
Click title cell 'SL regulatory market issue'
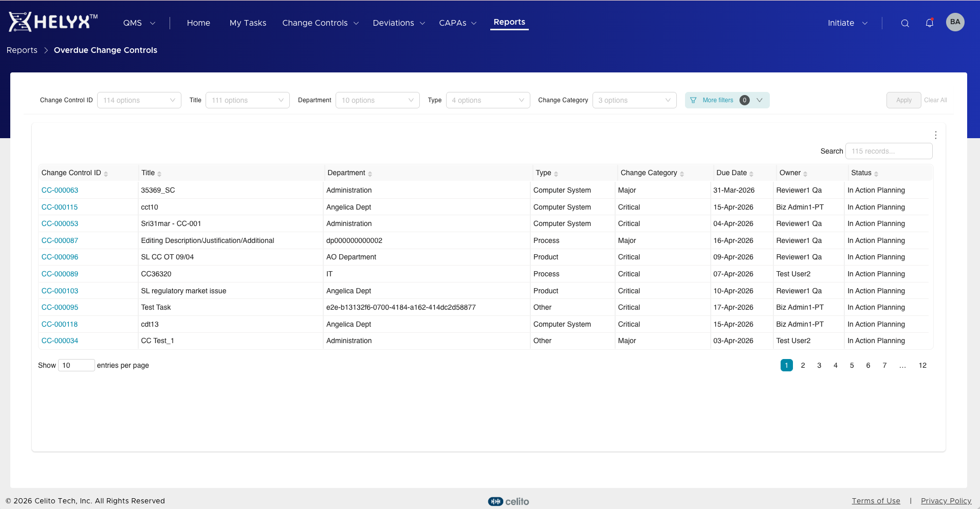point(183,291)
